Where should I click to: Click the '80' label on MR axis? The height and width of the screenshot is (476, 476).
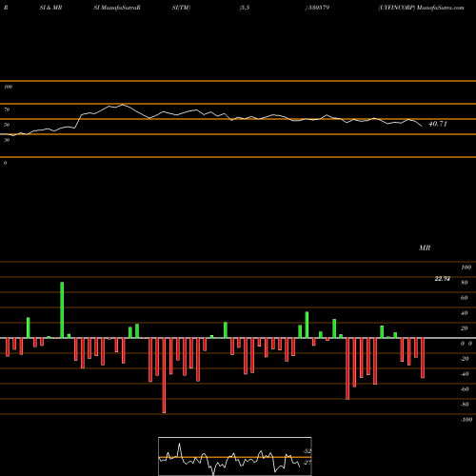[465, 283]
